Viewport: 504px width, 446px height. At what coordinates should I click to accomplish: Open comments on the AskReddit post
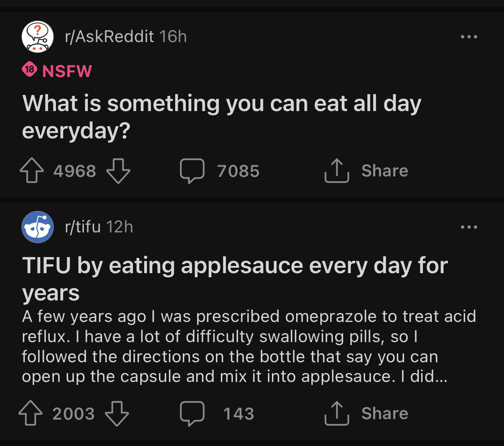[192, 171]
